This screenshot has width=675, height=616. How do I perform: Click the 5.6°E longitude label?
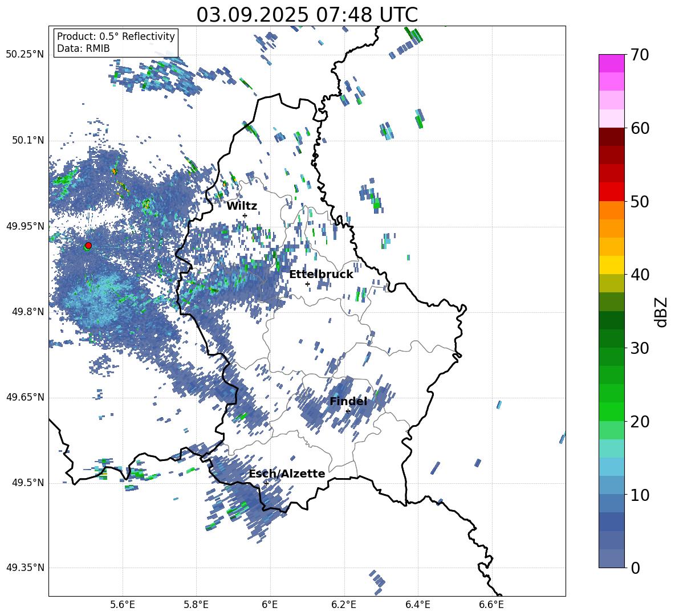[123, 605]
